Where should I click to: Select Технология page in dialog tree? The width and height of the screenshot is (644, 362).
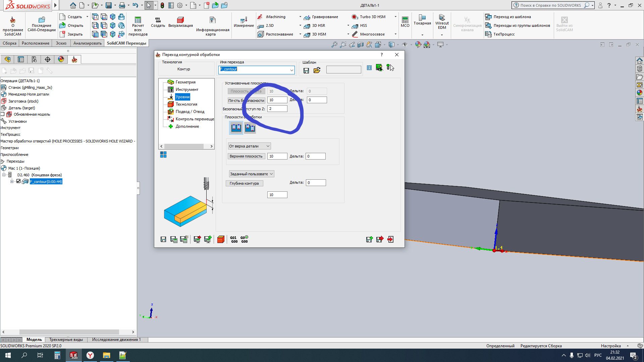click(x=186, y=104)
